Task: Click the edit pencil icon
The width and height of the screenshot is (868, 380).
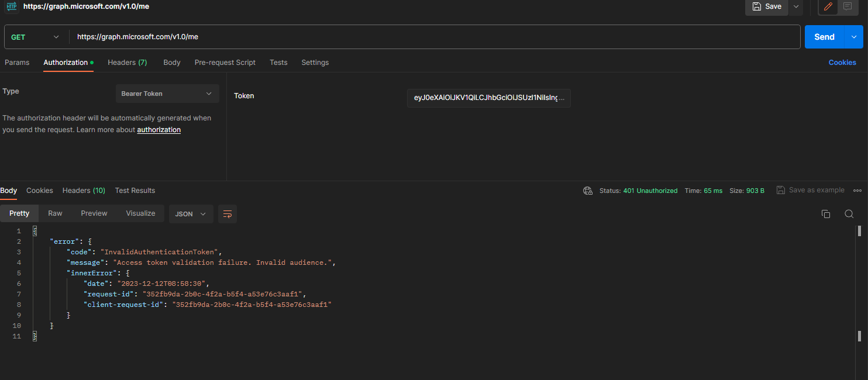Action: [828, 6]
